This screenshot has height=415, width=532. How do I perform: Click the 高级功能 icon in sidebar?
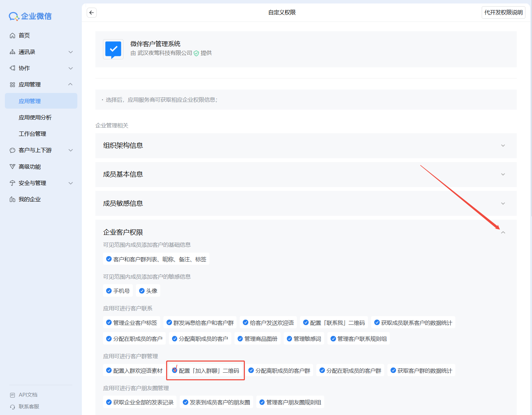(x=12, y=167)
